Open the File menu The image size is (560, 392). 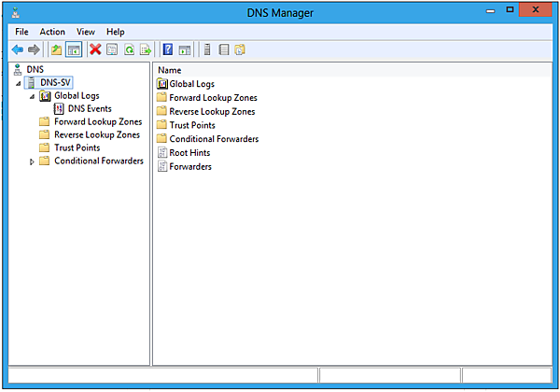(x=21, y=32)
